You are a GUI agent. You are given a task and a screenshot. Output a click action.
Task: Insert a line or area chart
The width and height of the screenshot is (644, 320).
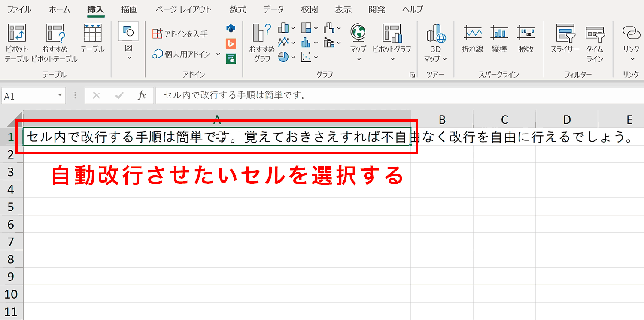(283, 43)
